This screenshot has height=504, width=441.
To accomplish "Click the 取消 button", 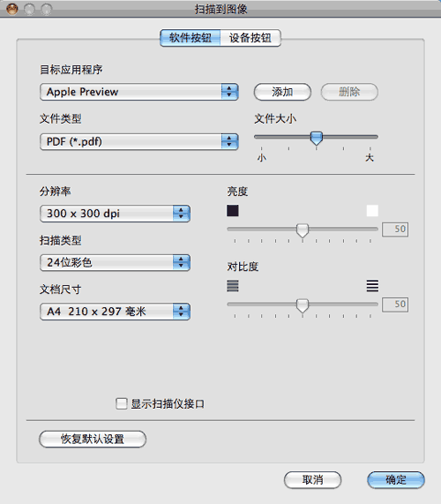I will (312, 480).
